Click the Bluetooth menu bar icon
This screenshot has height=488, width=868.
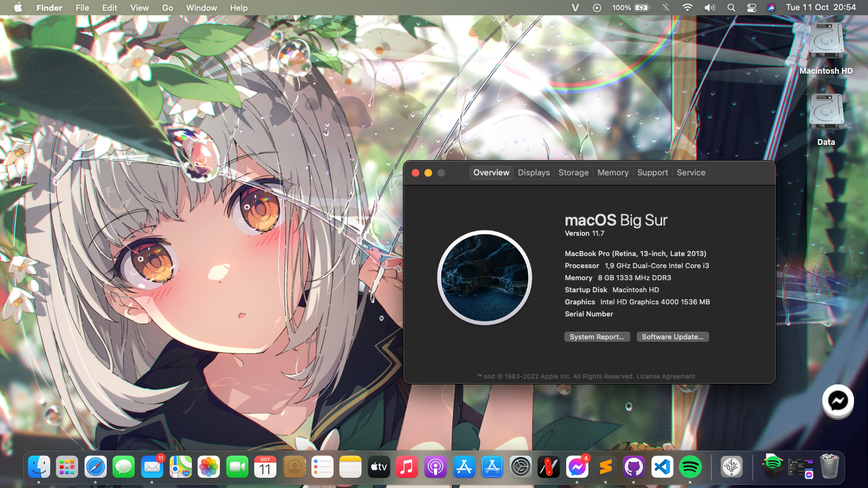pos(666,8)
